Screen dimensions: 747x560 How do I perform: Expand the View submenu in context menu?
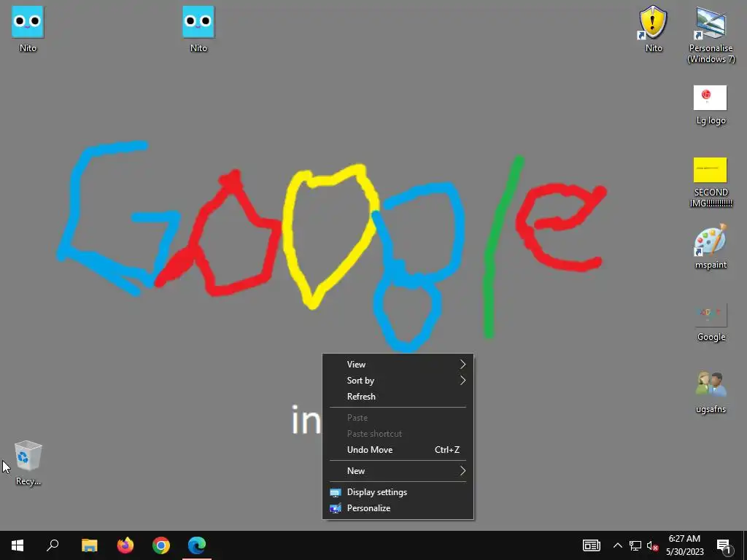click(398, 365)
